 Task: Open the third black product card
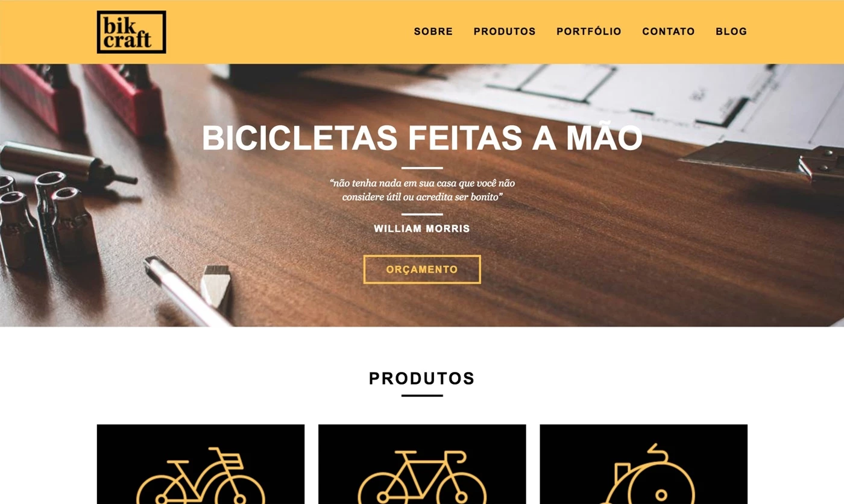(x=644, y=464)
